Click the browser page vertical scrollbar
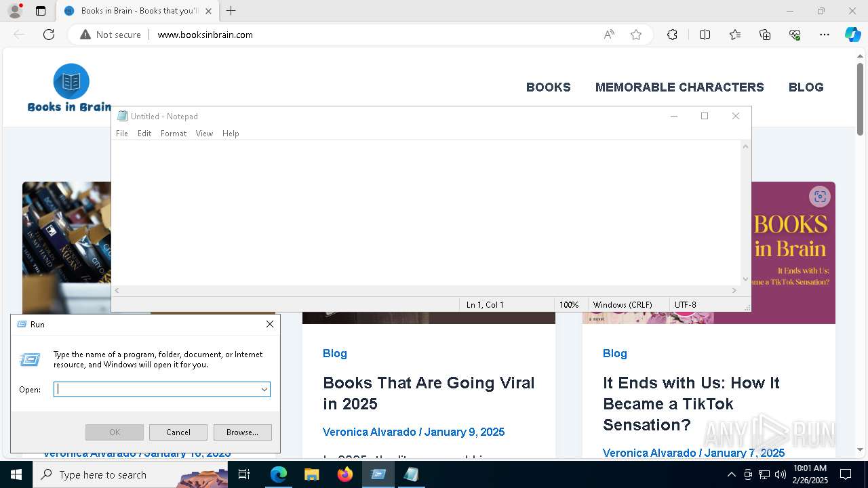This screenshot has height=488, width=868. 861,100
